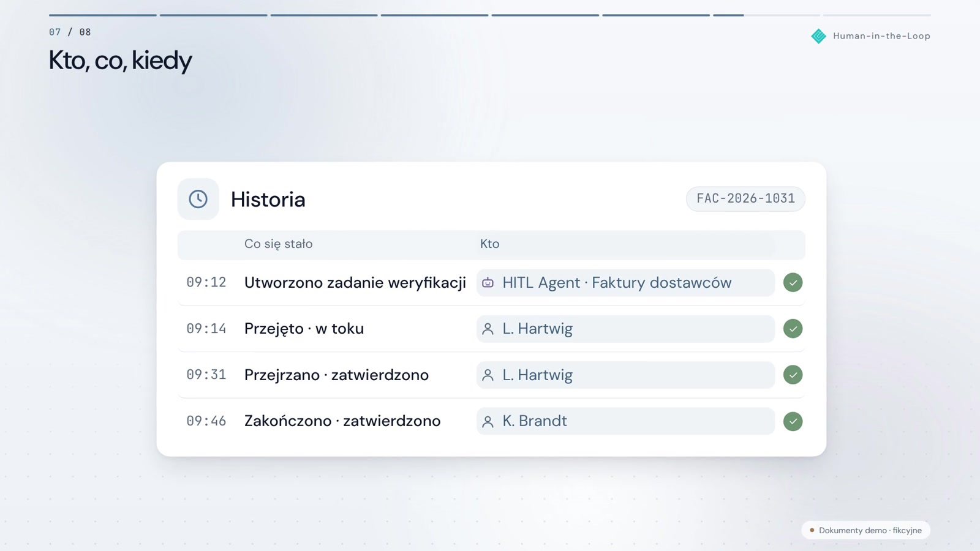Select the HITL Agent · Faktury dostawców field
Image resolution: width=980 pixels, height=551 pixels.
pos(625,283)
